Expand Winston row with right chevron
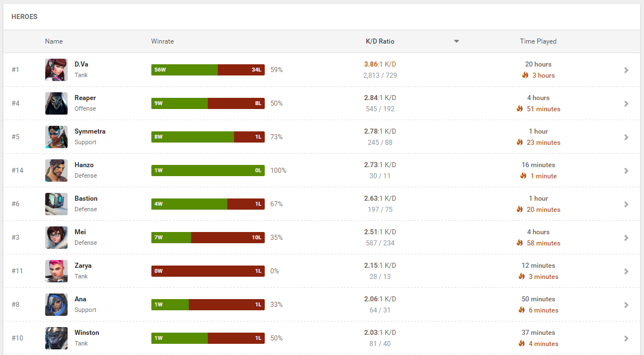 click(626, 339)
